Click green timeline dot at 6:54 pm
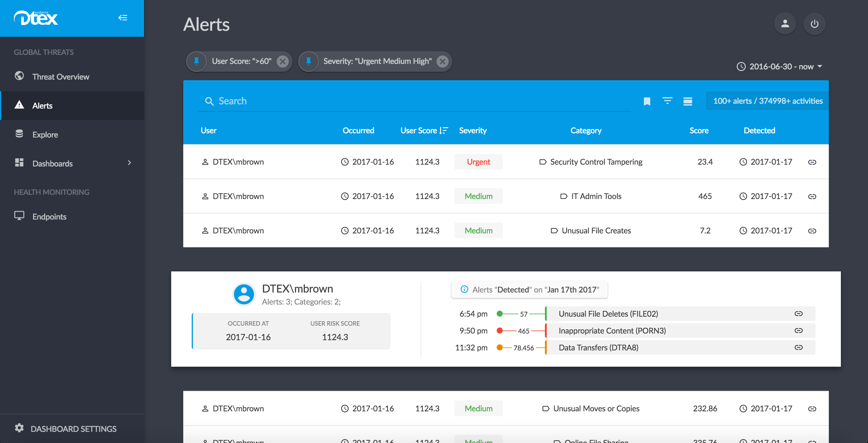 [500, 314]
